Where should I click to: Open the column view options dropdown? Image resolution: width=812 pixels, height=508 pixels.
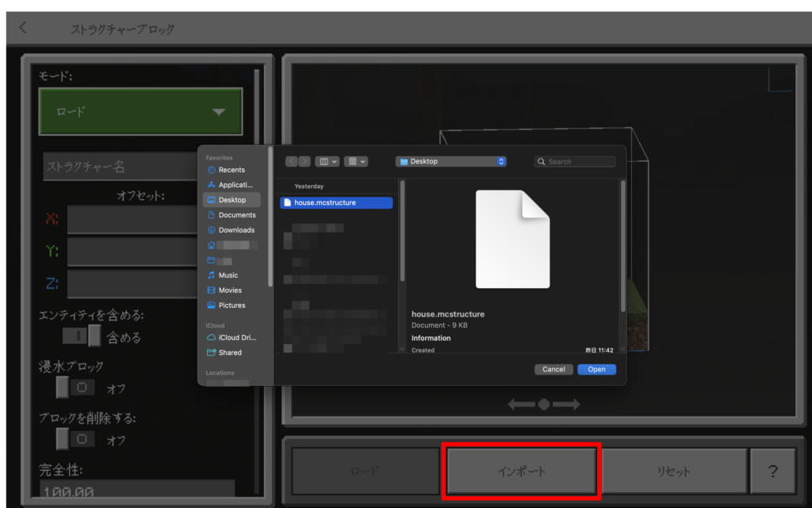point(327,161)
